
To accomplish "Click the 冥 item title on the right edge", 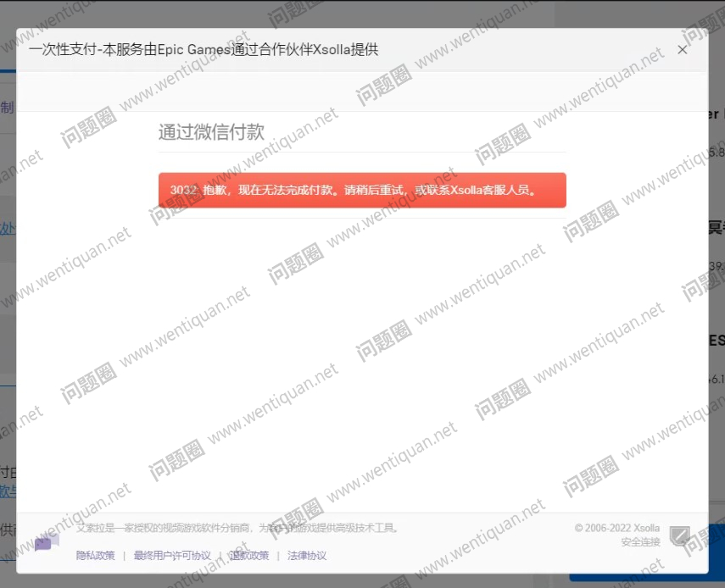I will [x=715, y=227].
